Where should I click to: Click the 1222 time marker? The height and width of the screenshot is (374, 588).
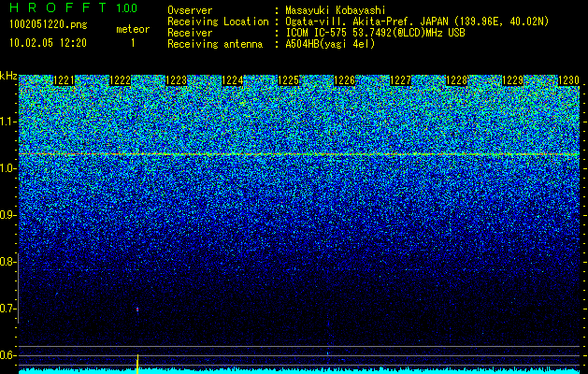(120, 80)
